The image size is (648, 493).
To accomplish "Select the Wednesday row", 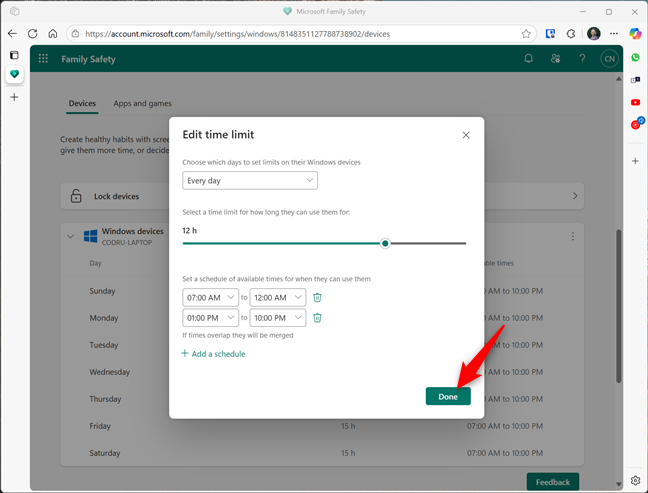I will pos(322,372).
